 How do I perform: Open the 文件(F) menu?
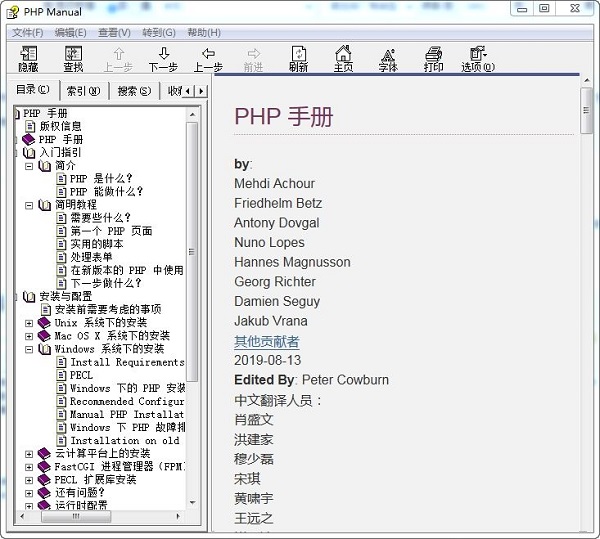pos(27,32)
